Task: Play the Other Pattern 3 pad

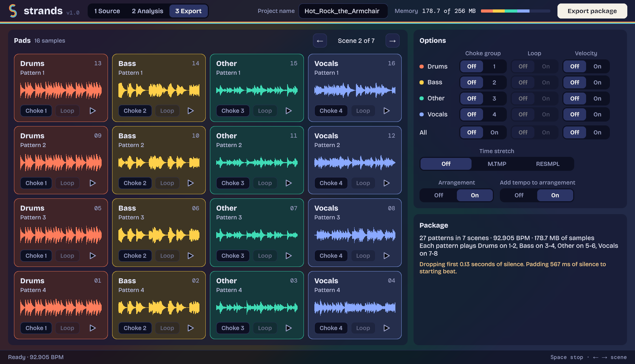Action: pos(289,256)
